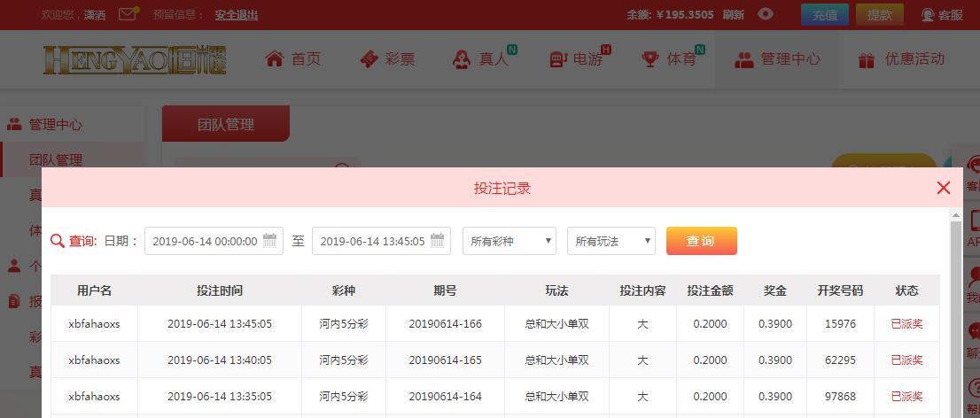The image size is (980, 418).
Task: Expand the 所有玩法 dropdown
Action: click(611, 241)
